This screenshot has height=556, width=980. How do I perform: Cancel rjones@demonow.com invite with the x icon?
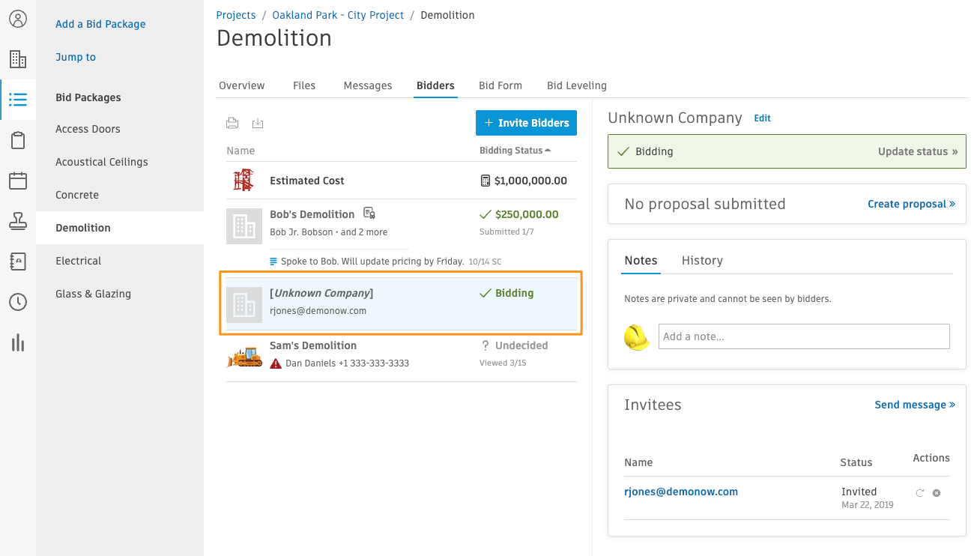937,493
